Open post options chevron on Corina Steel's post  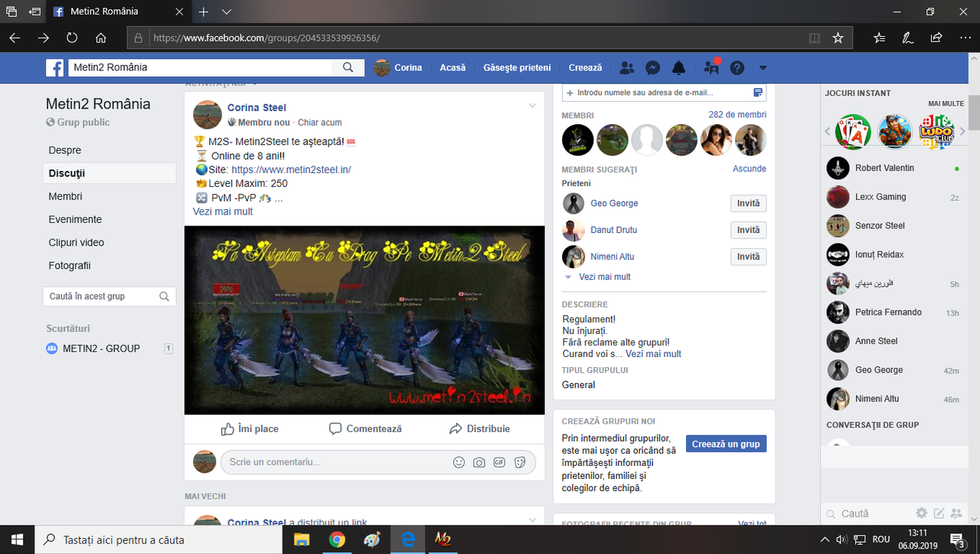click(532, 107)
